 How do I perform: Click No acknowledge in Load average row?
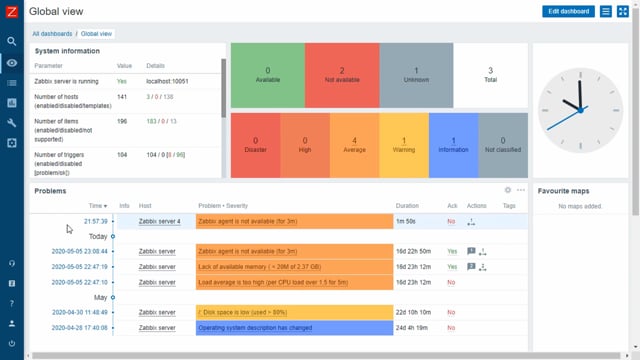(451, 282)
